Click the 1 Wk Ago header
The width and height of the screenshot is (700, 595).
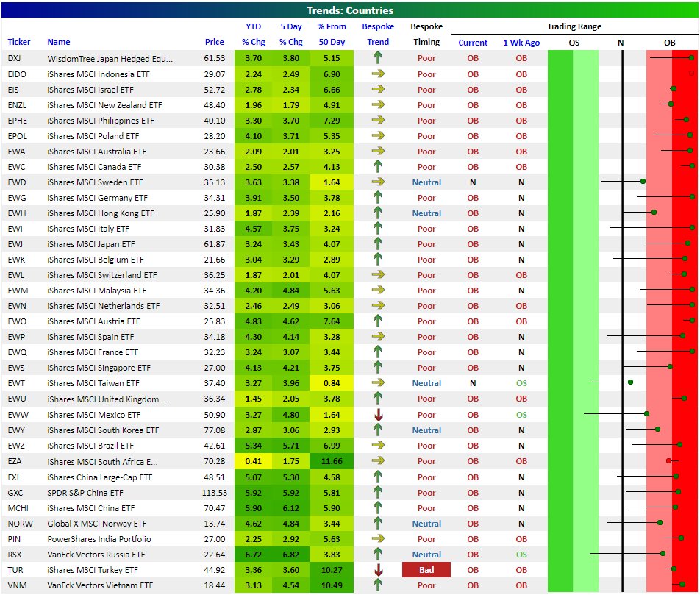point(521,43)
